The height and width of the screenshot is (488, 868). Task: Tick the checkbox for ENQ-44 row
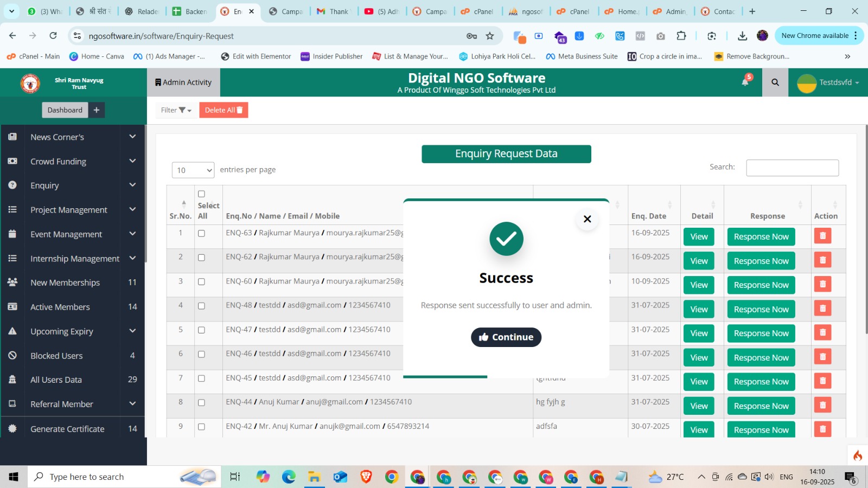pyautogui.click(x=201, y=402)
